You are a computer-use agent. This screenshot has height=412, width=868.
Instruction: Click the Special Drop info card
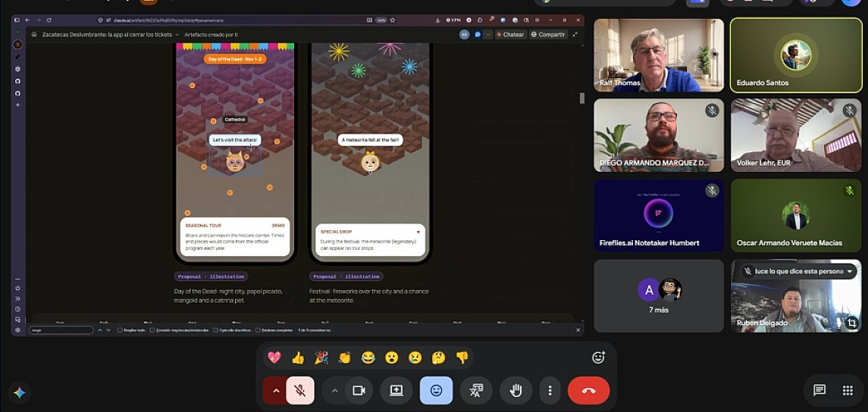pyautogui.click(x=371, y=239)
